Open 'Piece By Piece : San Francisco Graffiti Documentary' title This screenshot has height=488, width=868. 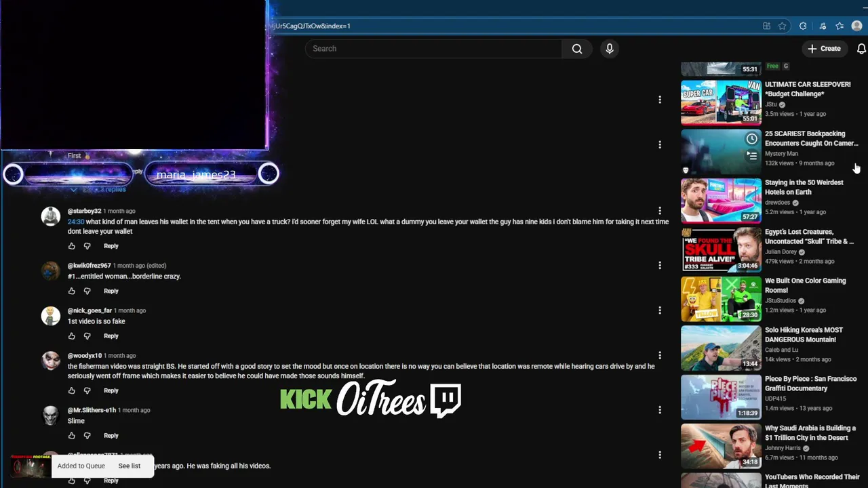click(811, 384)
